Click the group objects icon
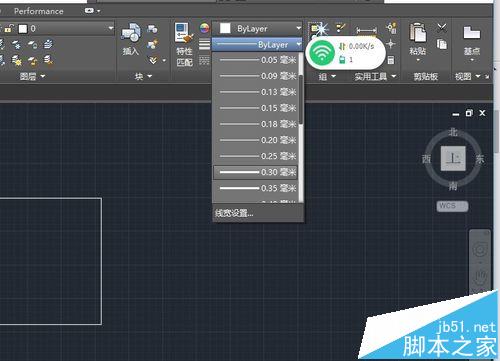The image size is (500, 361). (318, 29)
